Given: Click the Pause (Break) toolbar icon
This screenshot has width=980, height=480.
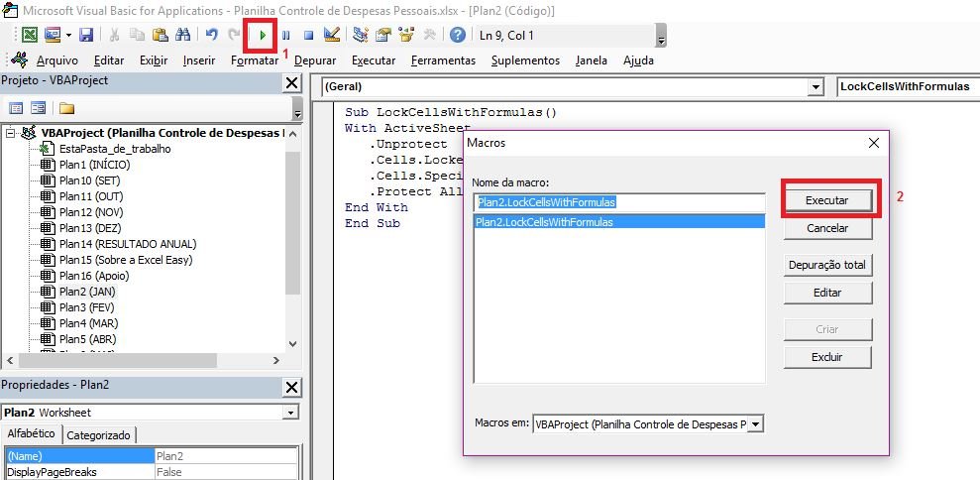Looking at the screenshot, I should point(286,35).
